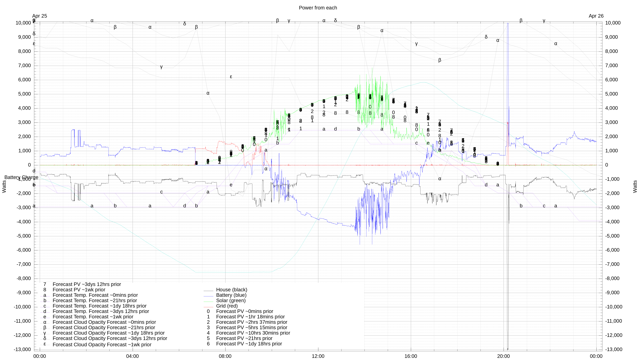Click 'Forecast Temp. Forecast ~0mins prior' legend
The height and width of the screenshot is (362, 644).
[x=95, y=295]
